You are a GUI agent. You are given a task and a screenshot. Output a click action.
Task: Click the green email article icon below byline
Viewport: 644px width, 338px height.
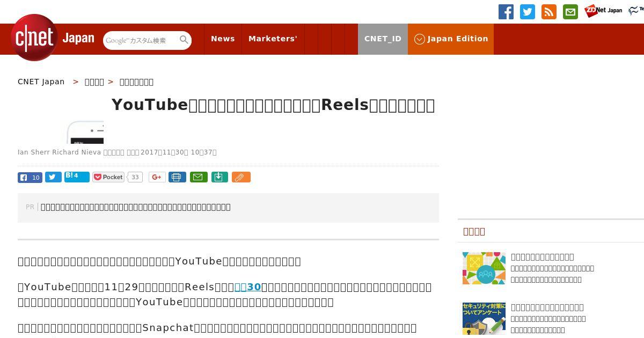(x=199, y=177)
